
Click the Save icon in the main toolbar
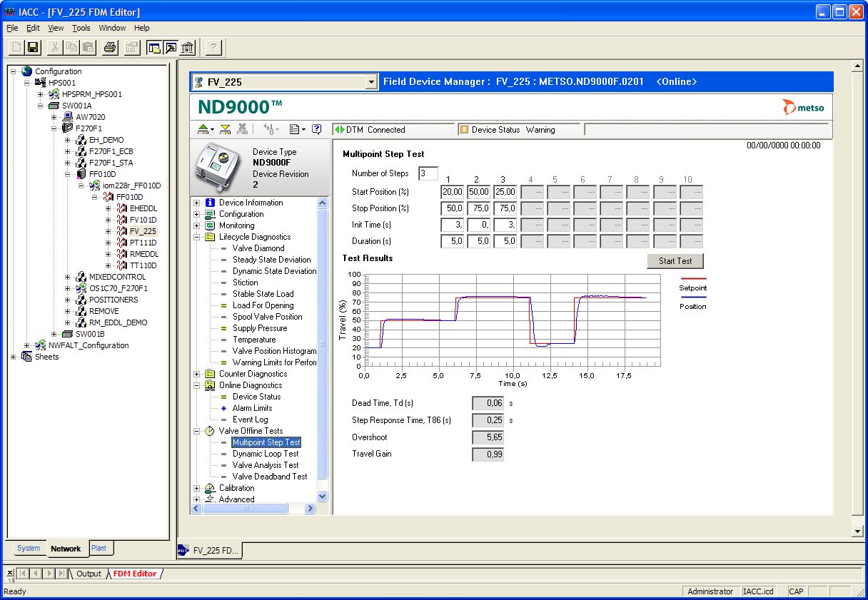tap(33, 48)
